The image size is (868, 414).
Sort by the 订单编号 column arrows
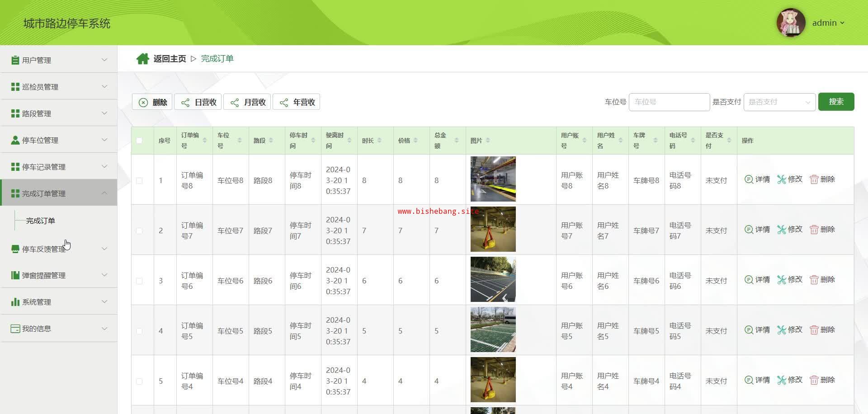(205, 141)
